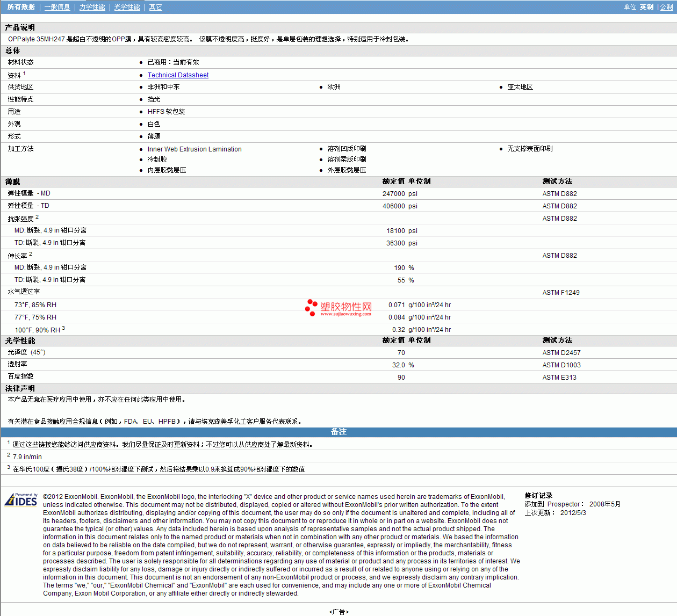
Task: Switch to the 一般信息 tab
Action: point(57,7)
